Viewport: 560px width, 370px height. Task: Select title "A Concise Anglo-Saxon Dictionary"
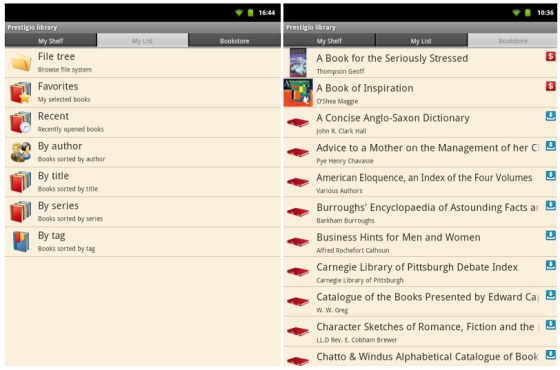(x=392, y=118)
